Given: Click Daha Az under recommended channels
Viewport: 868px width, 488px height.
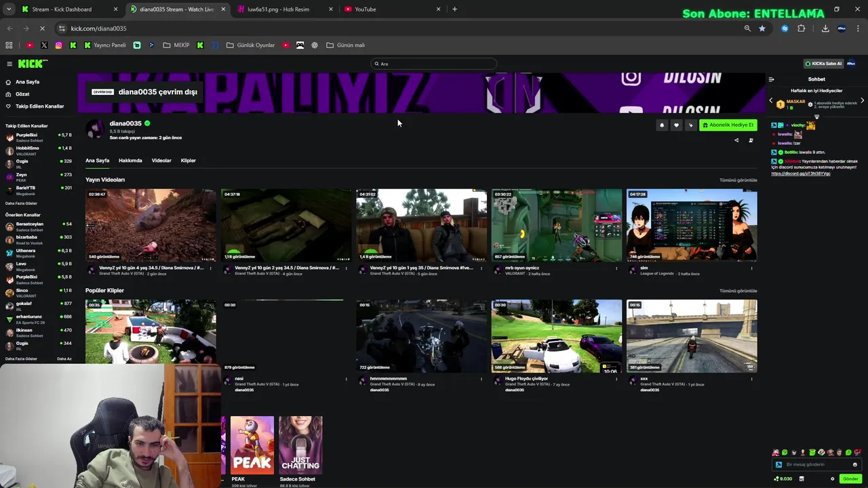Looking at the screenshot, I should [64, 359].
